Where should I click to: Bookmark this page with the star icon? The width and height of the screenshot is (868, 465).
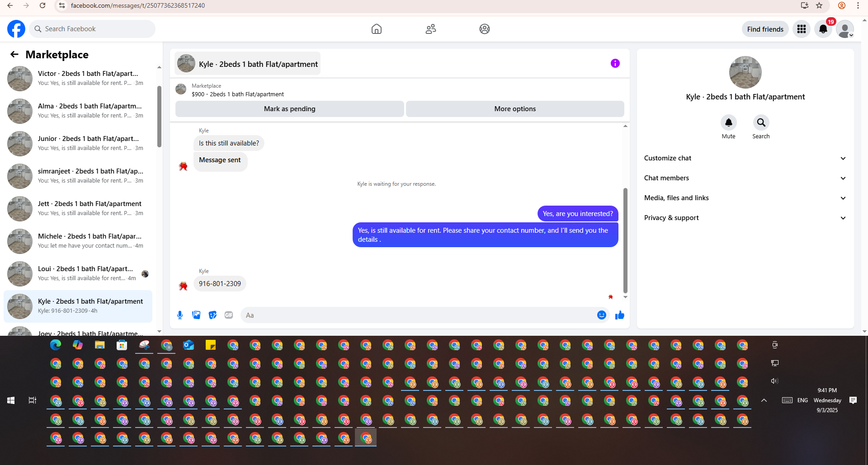(x=819, y=5)
